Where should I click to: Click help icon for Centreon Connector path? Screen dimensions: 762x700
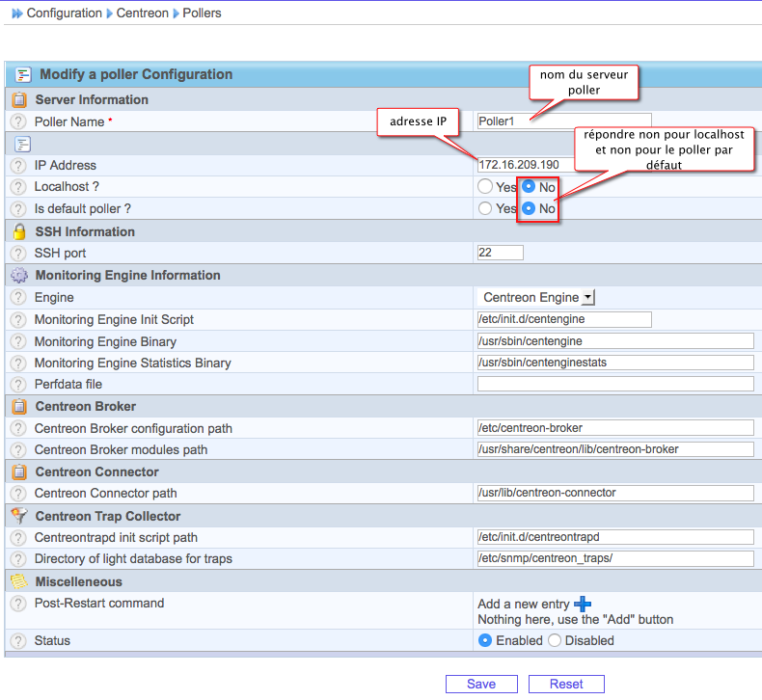click(x=18, y=494)
